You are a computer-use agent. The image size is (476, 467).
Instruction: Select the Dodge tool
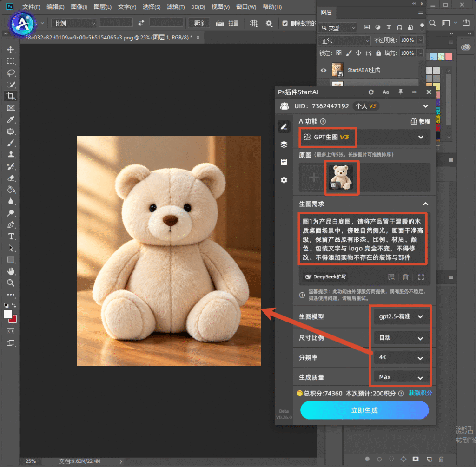tap(11, 213)
